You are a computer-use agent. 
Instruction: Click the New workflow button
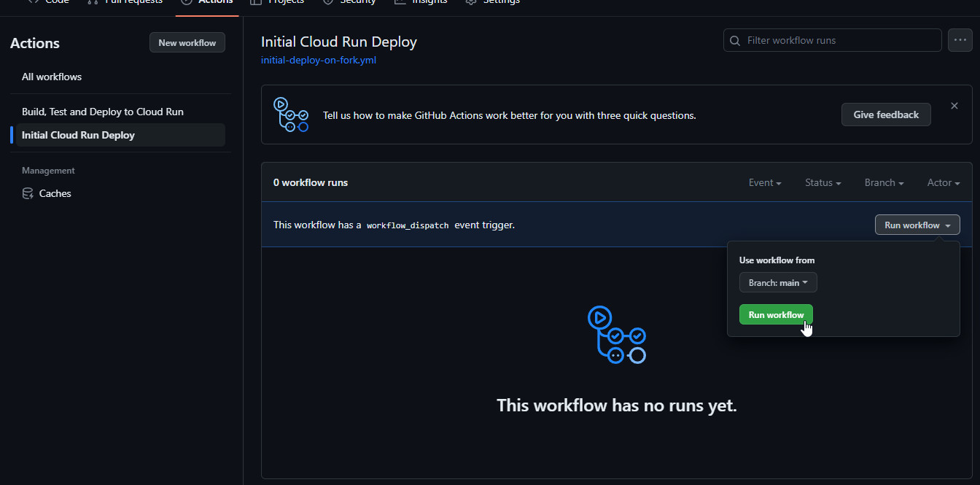tap(187, 42)
